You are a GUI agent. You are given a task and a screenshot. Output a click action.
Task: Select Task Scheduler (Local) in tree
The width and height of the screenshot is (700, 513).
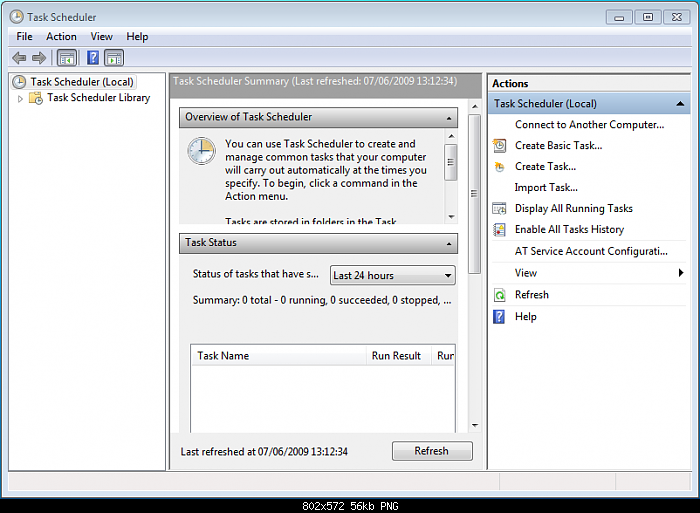coord(81,82)
